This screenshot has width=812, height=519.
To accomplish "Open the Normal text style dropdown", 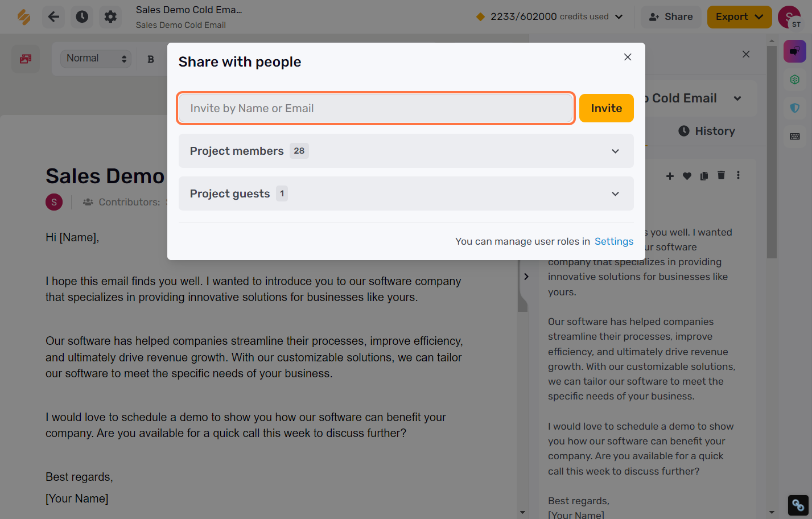I will (x=96, y=59).
